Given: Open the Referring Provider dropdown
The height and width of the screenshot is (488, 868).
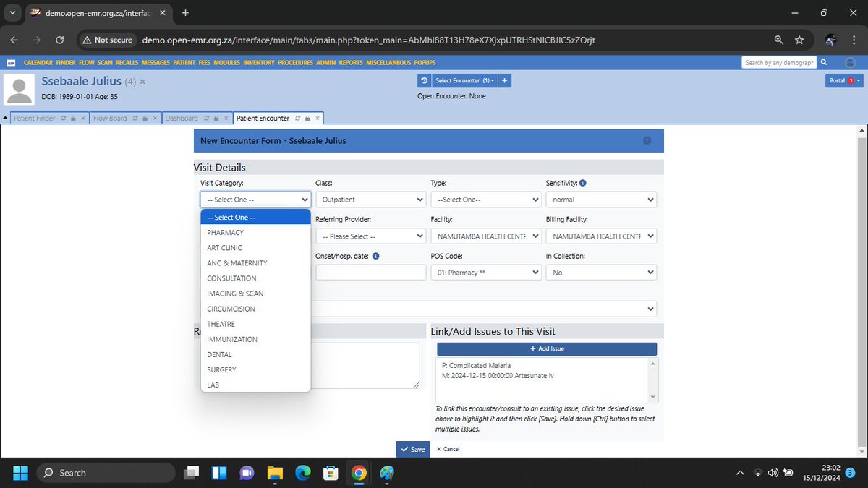Looking at the screenshot, I should (x=371, y=236).
